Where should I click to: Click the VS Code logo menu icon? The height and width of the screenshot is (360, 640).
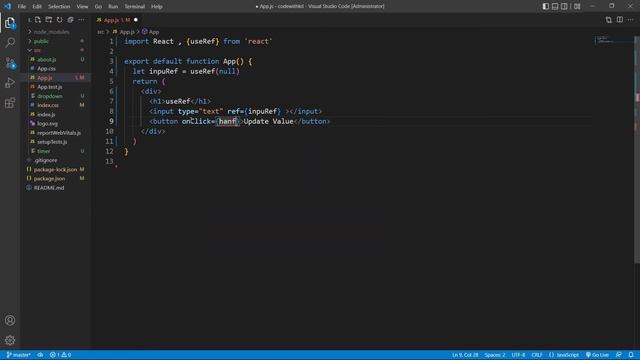point(7,6)
